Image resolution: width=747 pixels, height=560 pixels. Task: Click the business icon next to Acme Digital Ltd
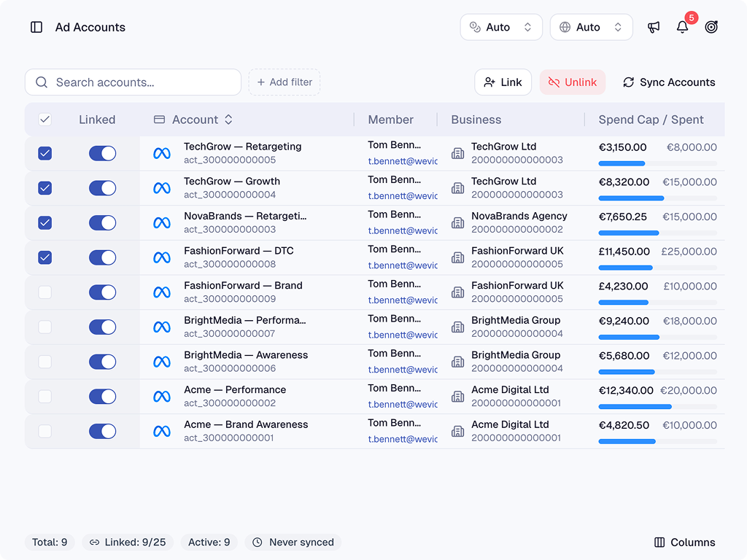tap(457, 396)
